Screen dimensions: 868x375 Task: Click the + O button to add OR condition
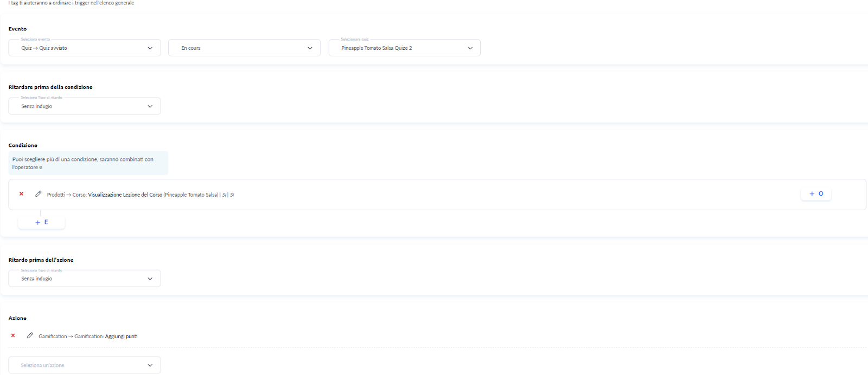coord(816,193)
